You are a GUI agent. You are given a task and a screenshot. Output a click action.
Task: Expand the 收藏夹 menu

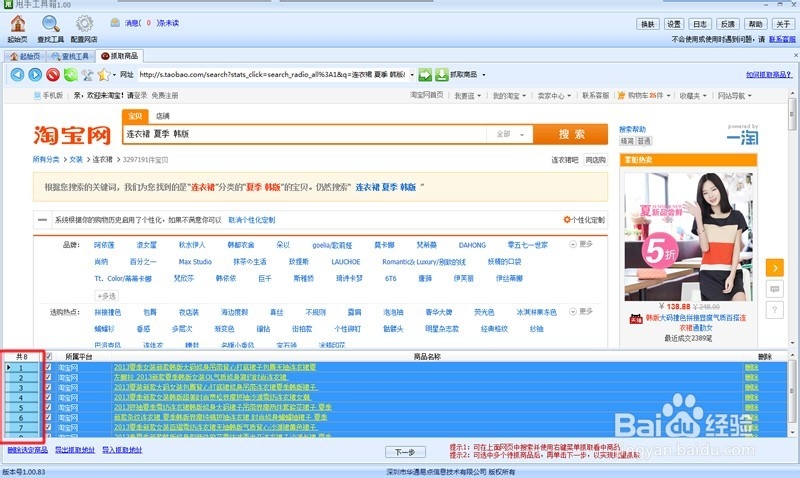tap(693, 95)
